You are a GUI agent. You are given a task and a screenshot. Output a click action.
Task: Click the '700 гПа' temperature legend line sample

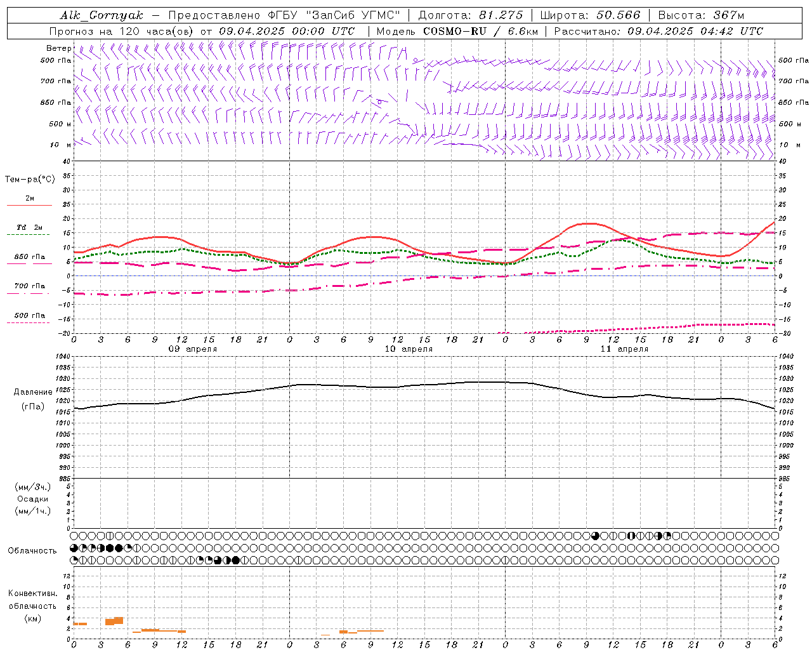point(28,293)
